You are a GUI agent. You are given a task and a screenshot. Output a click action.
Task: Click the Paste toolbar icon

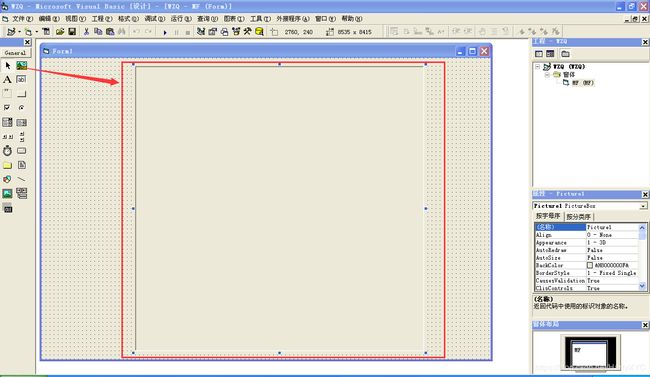point(110,32)
